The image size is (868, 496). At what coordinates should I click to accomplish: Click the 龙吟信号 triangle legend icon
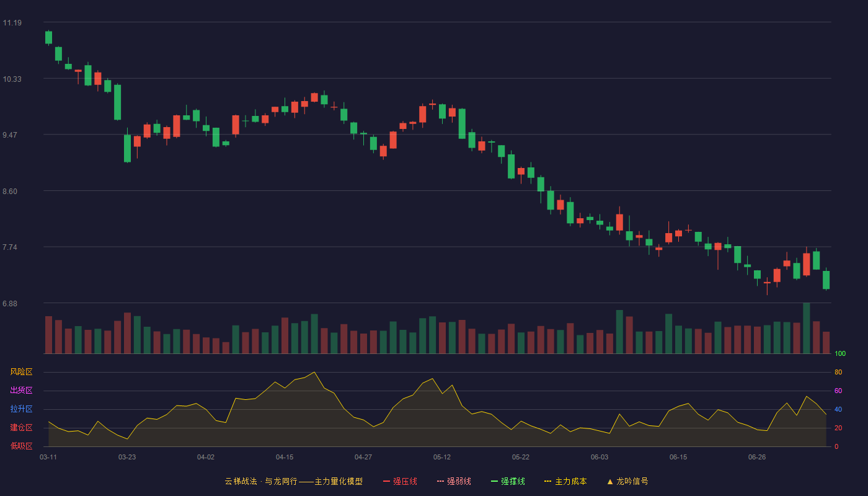(x=609, y=481)
